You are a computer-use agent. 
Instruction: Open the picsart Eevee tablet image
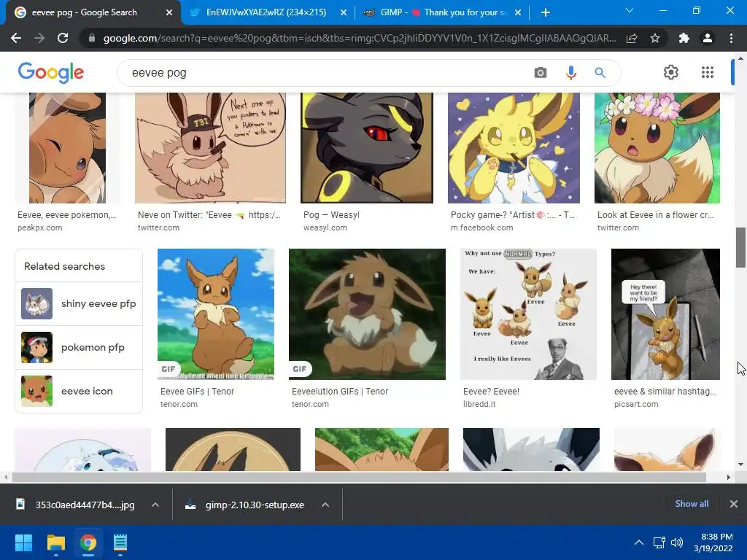pyautogui.click(x=665, y=314)
